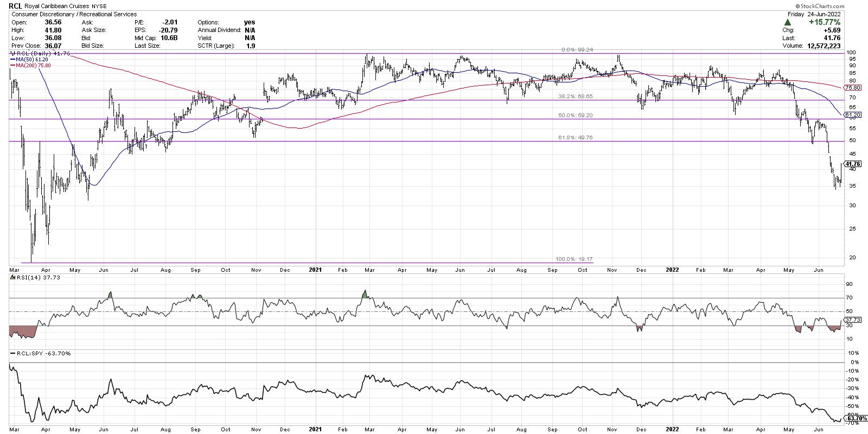
Task: Select the 41.76 current price tag
Action: (853, 164)
